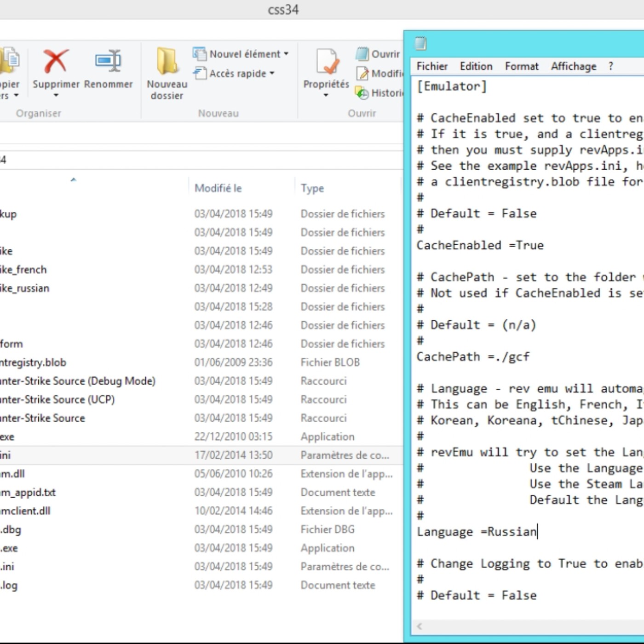Select the ntregistry.blob file row

tap(201, 362)
